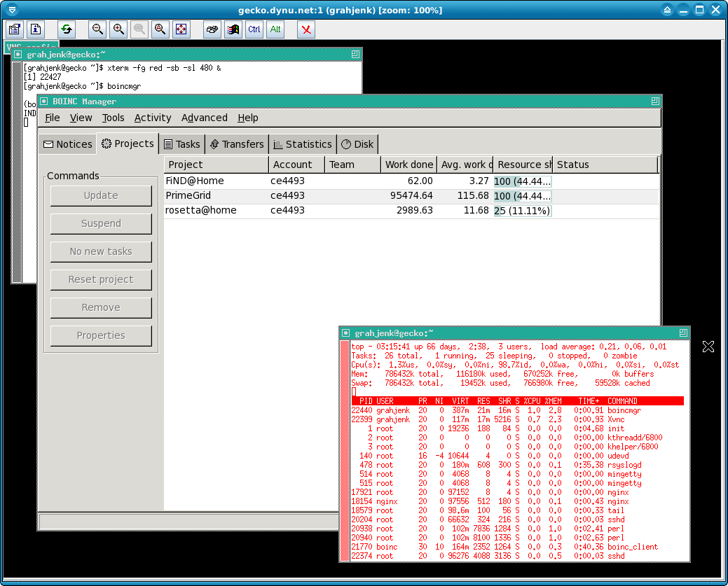Open the VNC viewer title bar menu arrow
The width and height of the screenshot is (728, 586).
12,10
